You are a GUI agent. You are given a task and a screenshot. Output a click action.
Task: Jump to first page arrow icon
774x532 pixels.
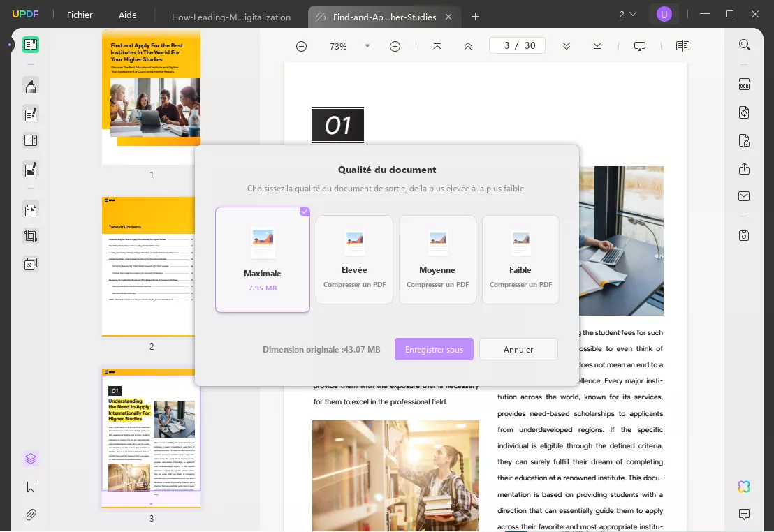pos(437,46)
